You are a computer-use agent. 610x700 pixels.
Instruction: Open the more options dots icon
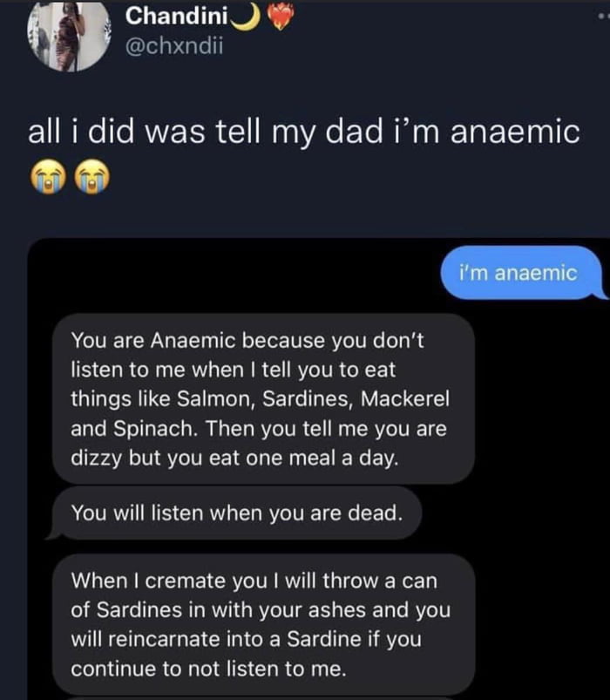602,15
